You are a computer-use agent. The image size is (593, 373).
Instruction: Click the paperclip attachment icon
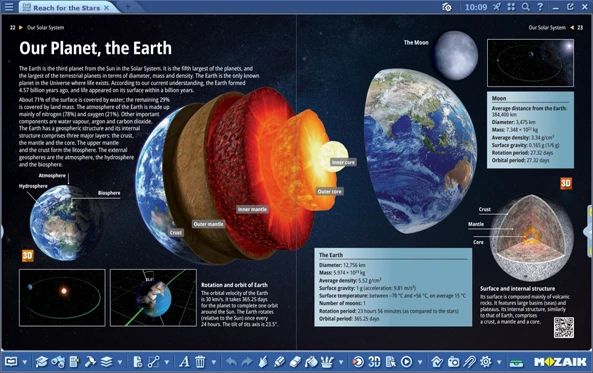469,362
